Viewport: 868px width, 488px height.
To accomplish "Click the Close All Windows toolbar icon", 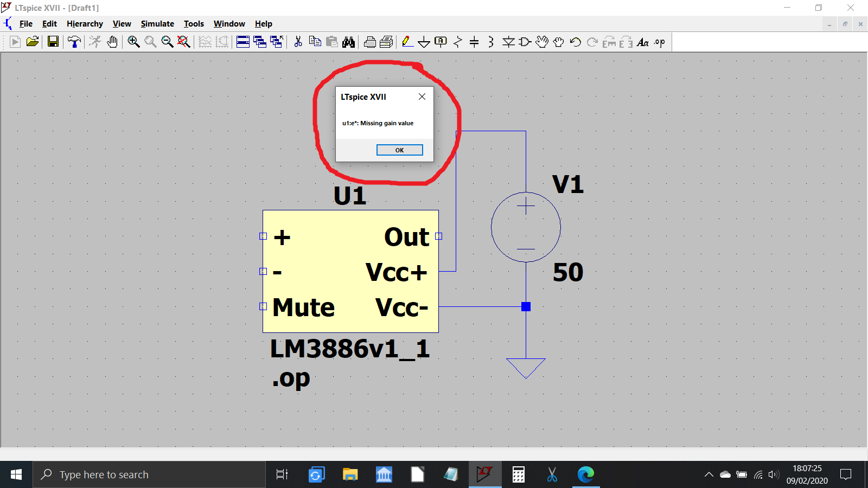I will coord(277,42).
